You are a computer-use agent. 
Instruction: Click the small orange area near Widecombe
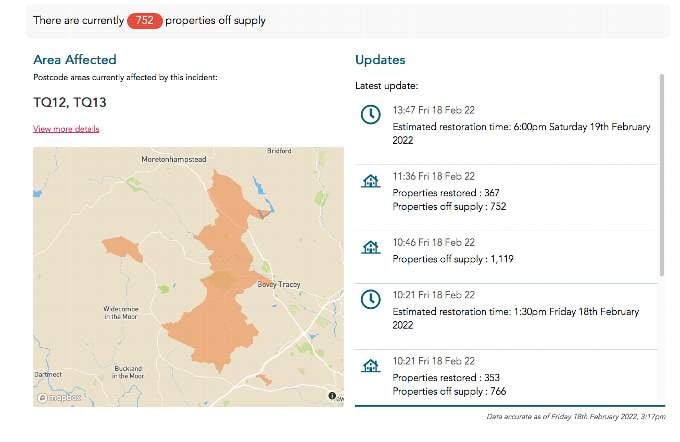click(x=123, y=249)
